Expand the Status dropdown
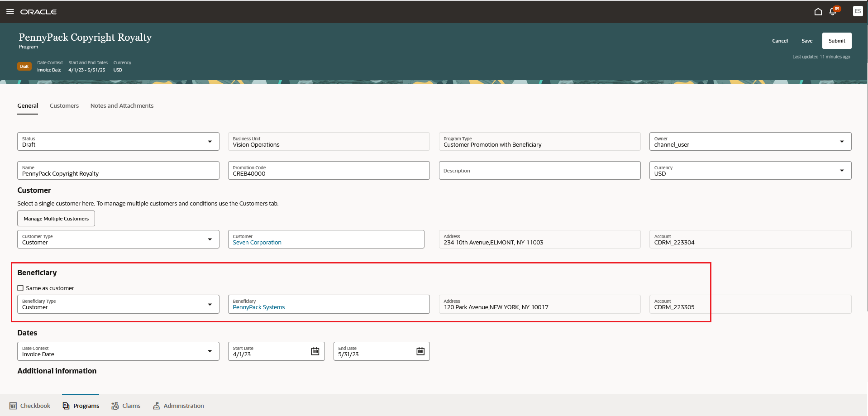This screenshot has height=416, width=868. 210,141
